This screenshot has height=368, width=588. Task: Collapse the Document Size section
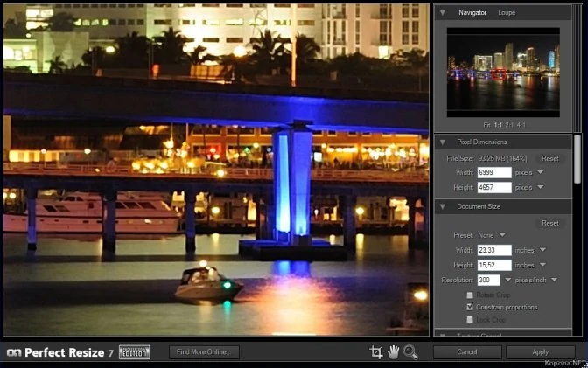pyautogui.click(x=443, y=206)
